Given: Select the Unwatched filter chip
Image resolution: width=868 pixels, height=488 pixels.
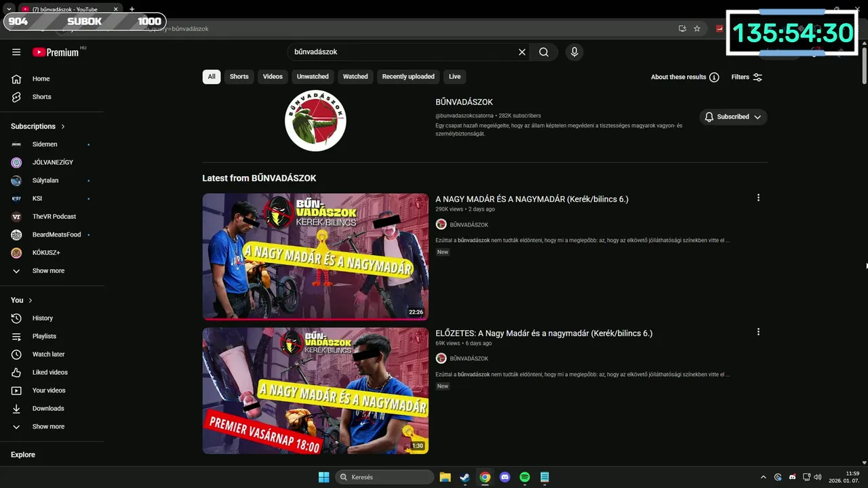Looking at the screenshot, I should [313, 77].
